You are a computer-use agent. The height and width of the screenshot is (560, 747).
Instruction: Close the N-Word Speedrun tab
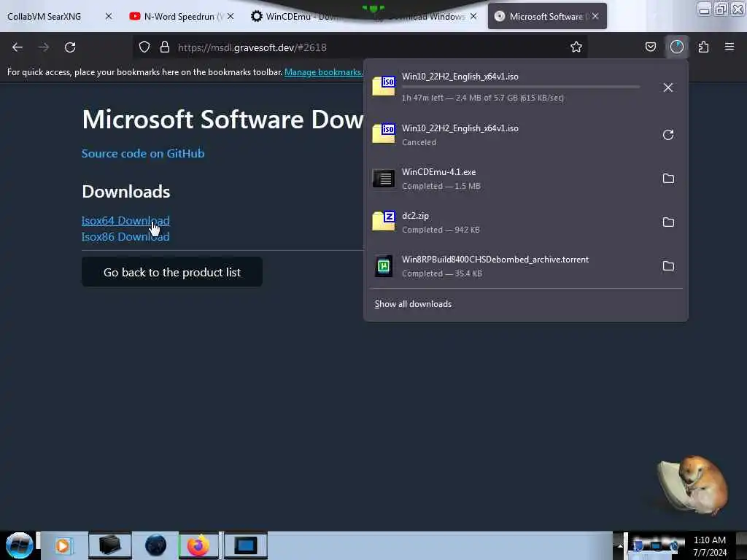[x=231, y=16]
